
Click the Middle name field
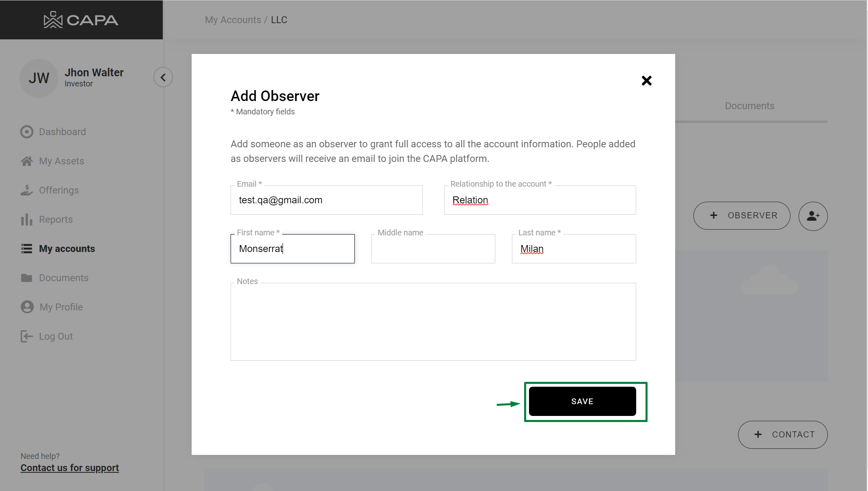click(433, 249)
